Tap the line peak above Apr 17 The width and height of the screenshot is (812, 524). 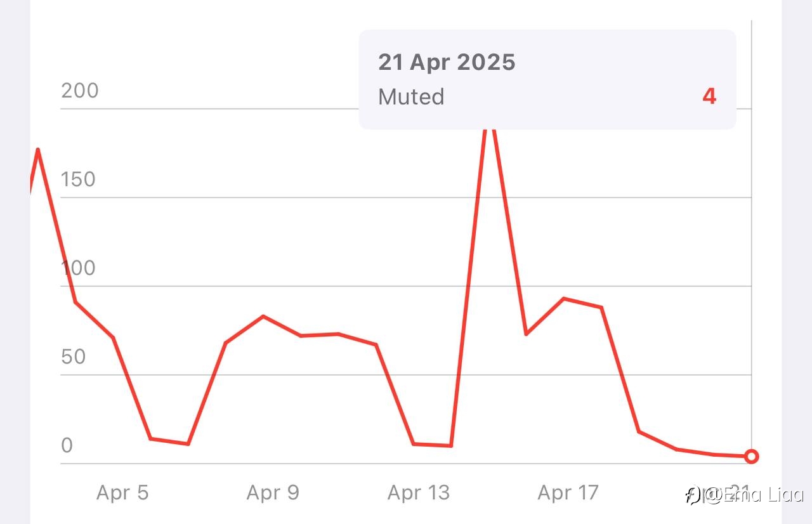click(564, 298)
